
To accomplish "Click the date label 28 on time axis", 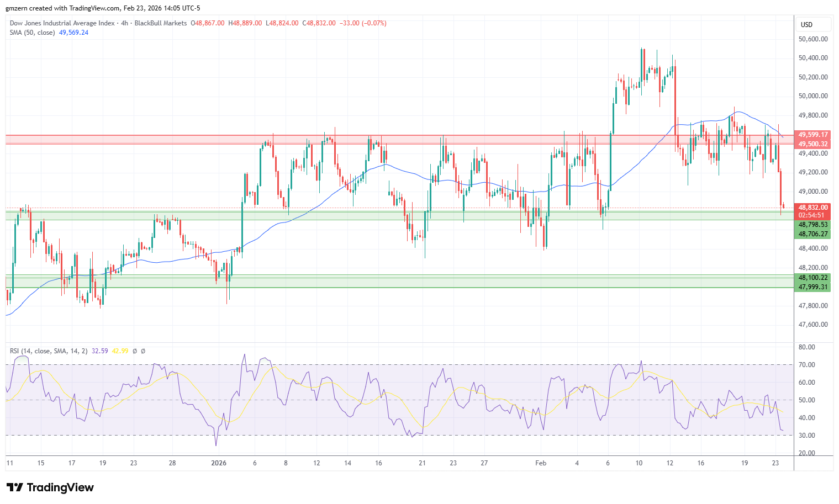I will (172, 463).
